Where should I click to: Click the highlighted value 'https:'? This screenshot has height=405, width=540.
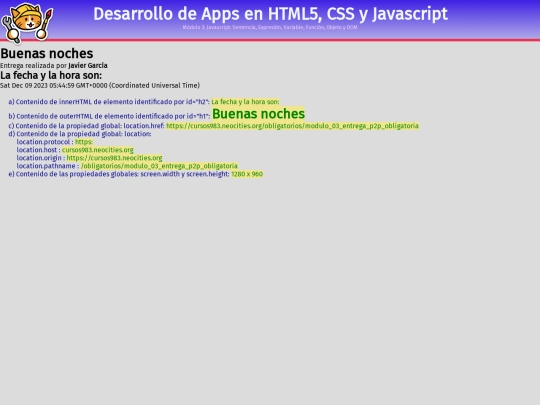pyautogui.click(x=84, y=142)
